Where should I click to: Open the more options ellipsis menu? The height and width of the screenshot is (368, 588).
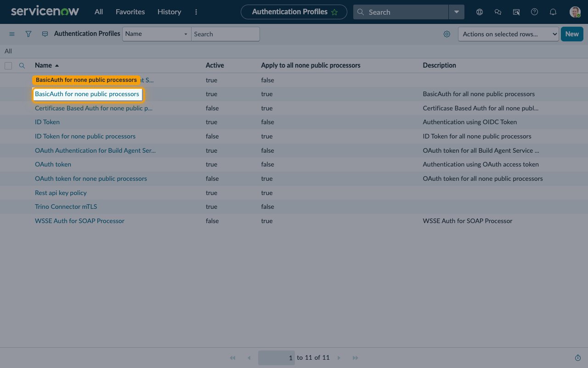[x=196, y=12]
